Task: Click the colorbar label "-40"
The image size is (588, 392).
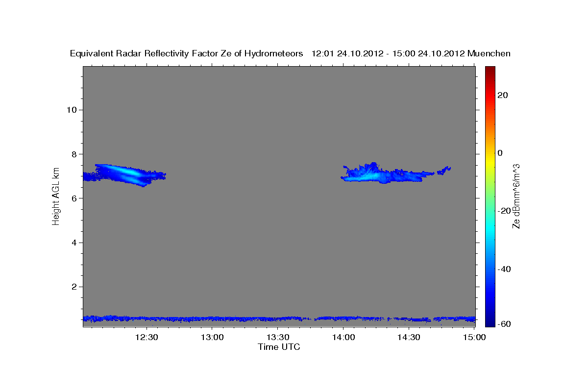Action: pos(505,269)
